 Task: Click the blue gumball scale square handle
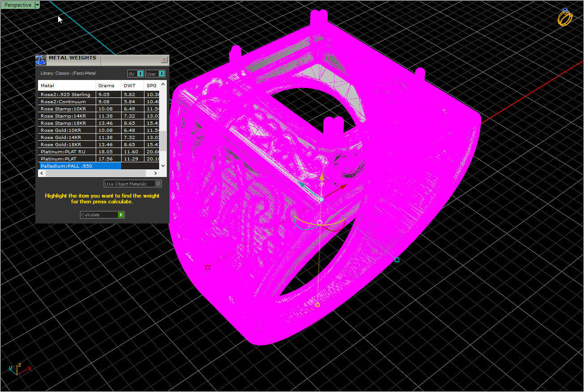coord(397,260)
